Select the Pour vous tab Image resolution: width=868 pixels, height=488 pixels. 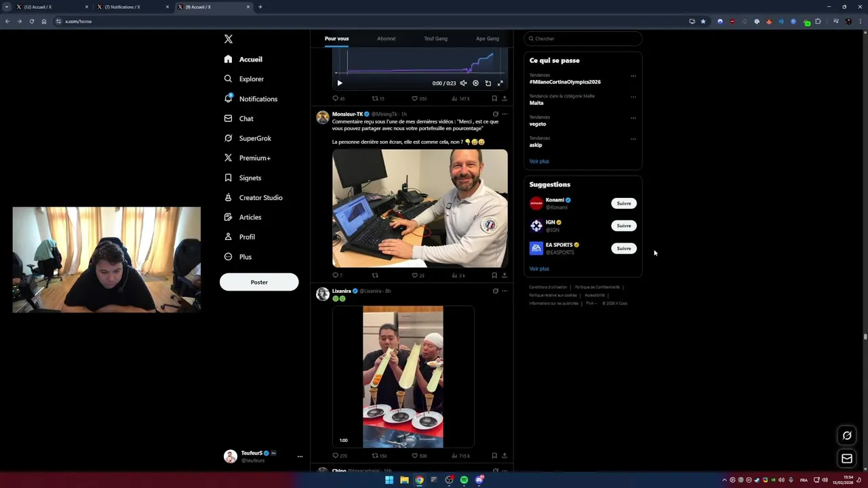click(336, 39)
